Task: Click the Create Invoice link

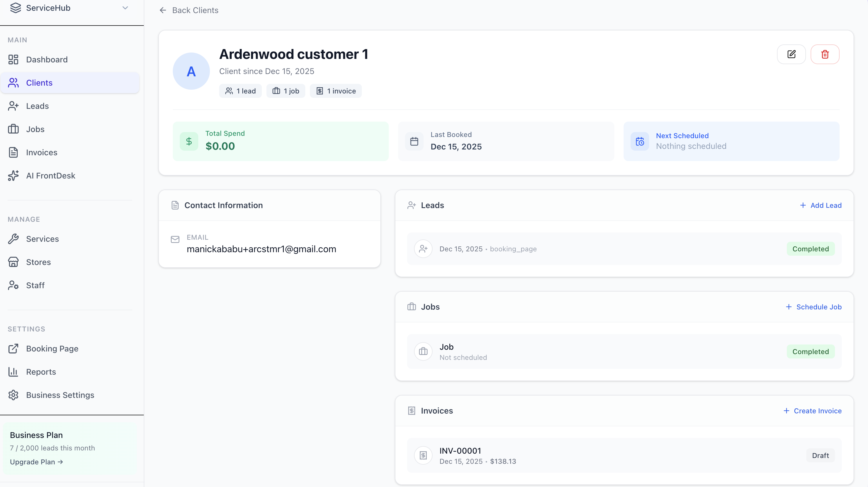Action: coord(812,411)
